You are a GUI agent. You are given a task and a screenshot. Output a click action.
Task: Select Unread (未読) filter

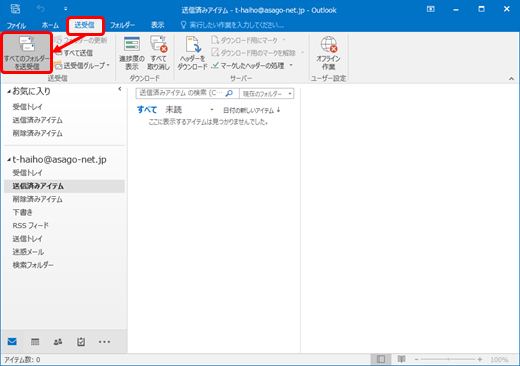[x=174, y=110]
